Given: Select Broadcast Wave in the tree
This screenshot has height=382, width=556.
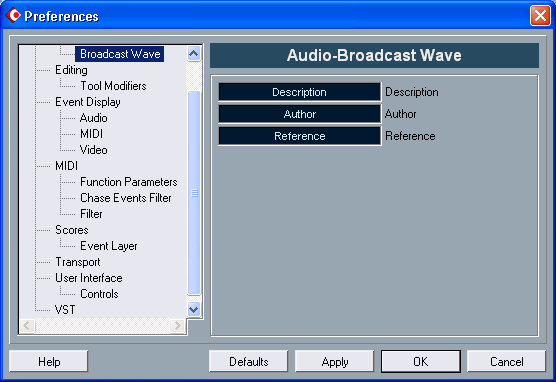Looking at the screenshot, I should [120, 54].
